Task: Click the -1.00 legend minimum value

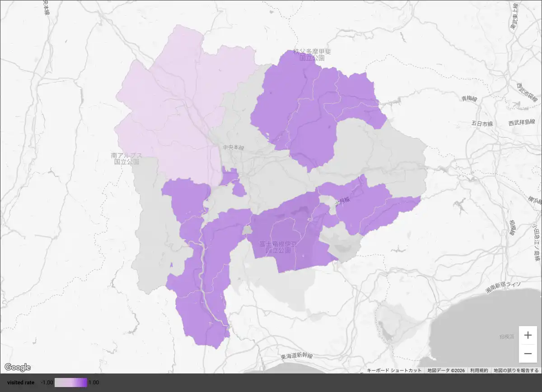Action: (47, 383)
